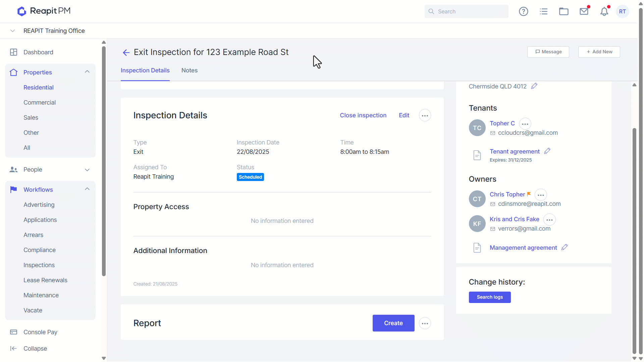Open more options for owner Chris Topher

541,195
